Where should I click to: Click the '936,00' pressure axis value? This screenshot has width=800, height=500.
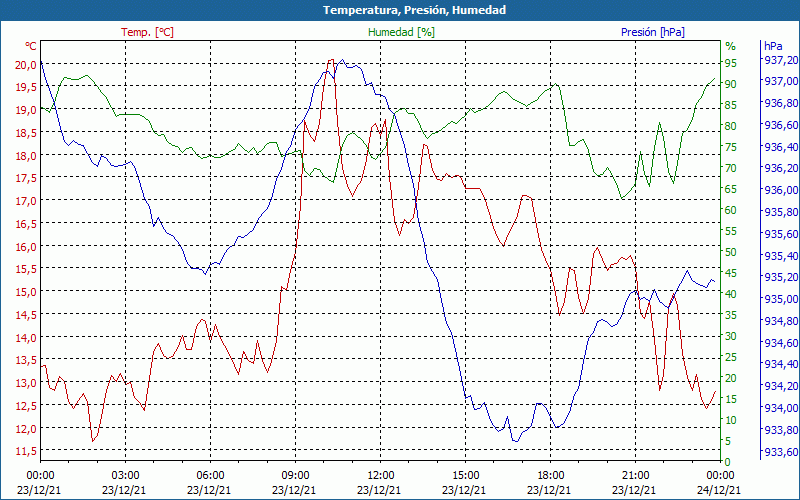click(x=781, y=190)
